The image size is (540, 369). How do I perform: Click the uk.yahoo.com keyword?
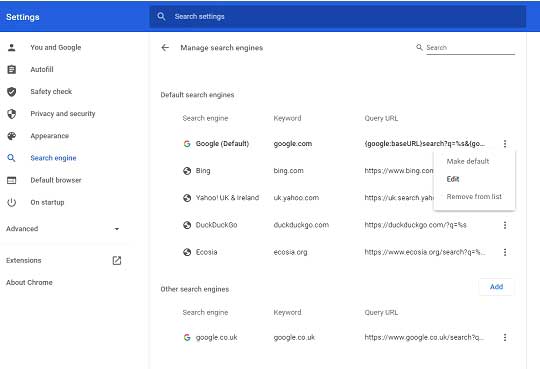(x=296, y=198)
